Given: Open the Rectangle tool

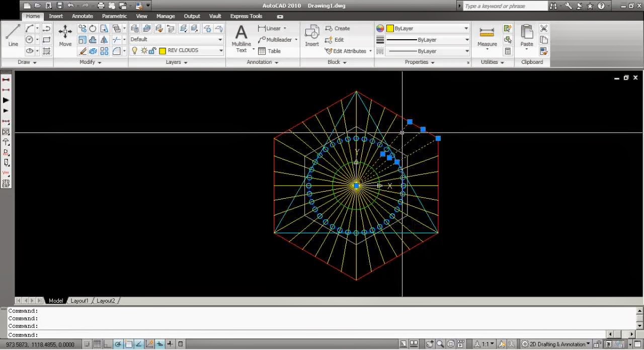Looking at the screenshot, I should [x=46, y=40].
